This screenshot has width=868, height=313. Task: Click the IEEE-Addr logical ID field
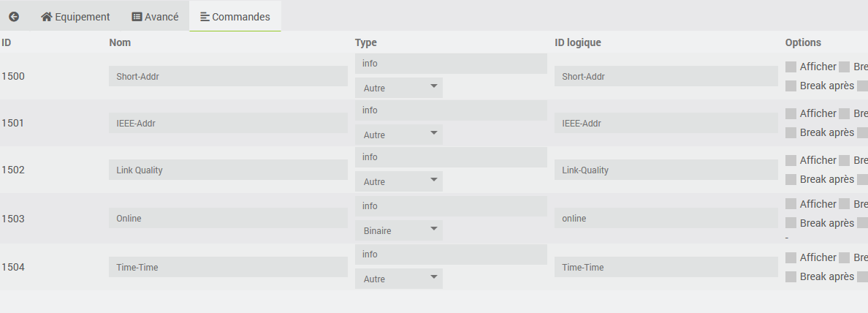click(666, 123)
